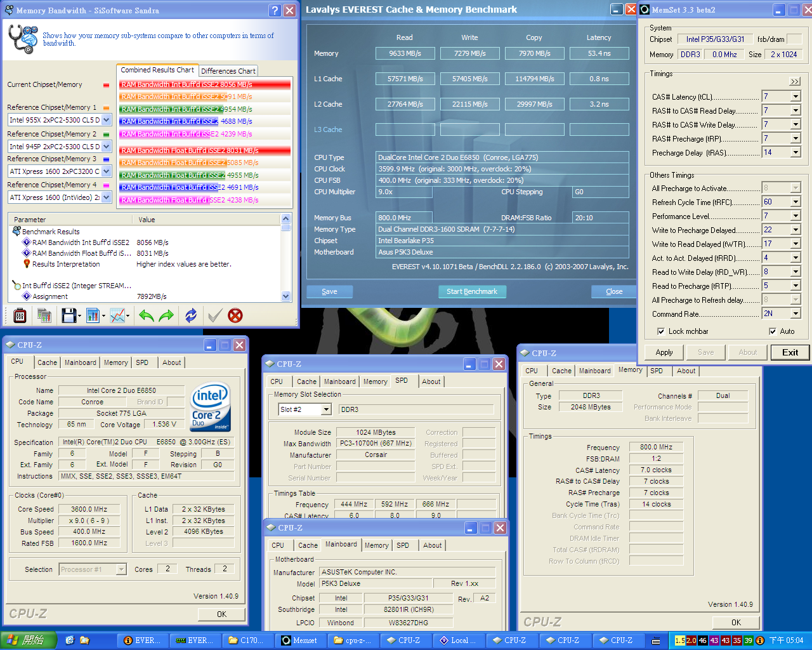Open Write to Precharge Delayed dropdown
The image size is (812, 650).
[x=796, y=230]
